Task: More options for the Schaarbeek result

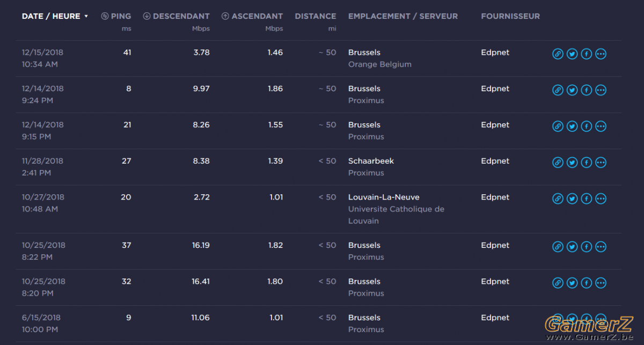Action: pyautogui.click(x=601, y=163)
